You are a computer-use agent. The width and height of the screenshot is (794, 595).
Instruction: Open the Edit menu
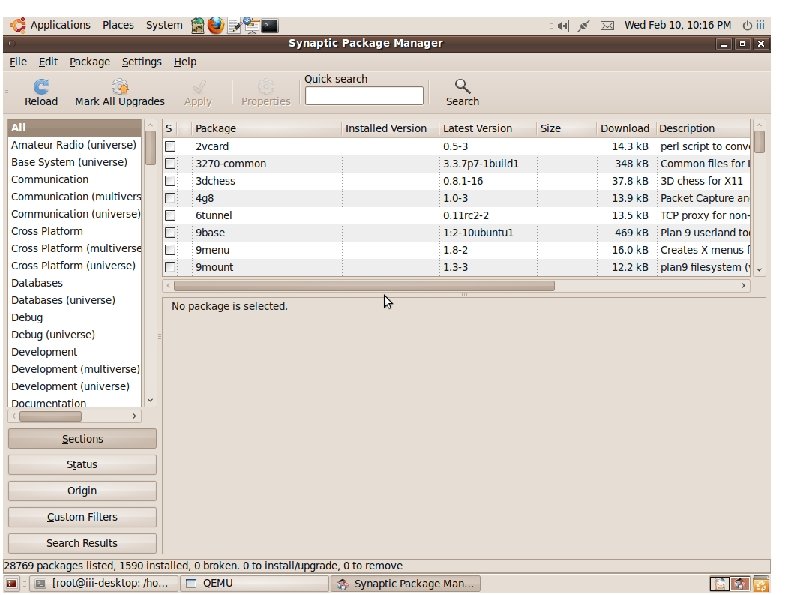pyautogui.click(x=48, y=62)
